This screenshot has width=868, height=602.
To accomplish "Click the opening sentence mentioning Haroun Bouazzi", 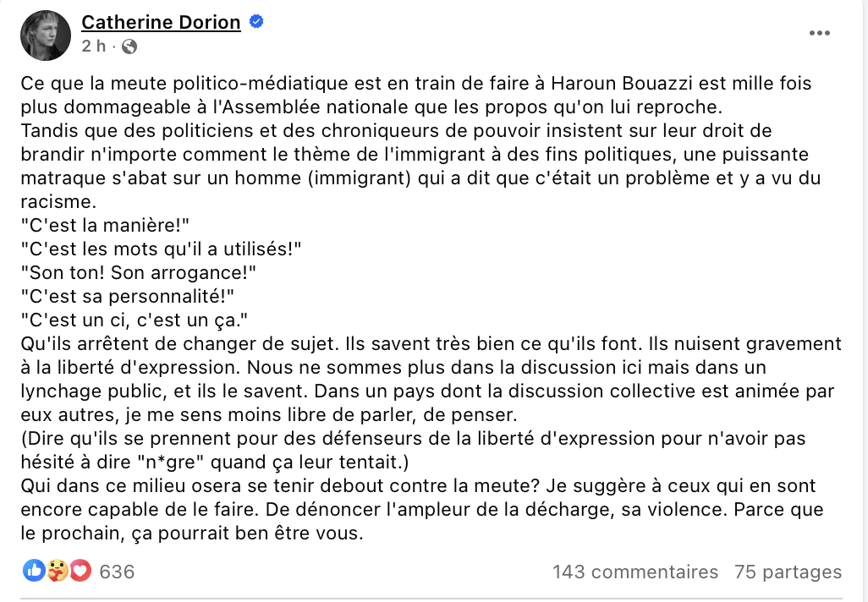I will 416,95.
